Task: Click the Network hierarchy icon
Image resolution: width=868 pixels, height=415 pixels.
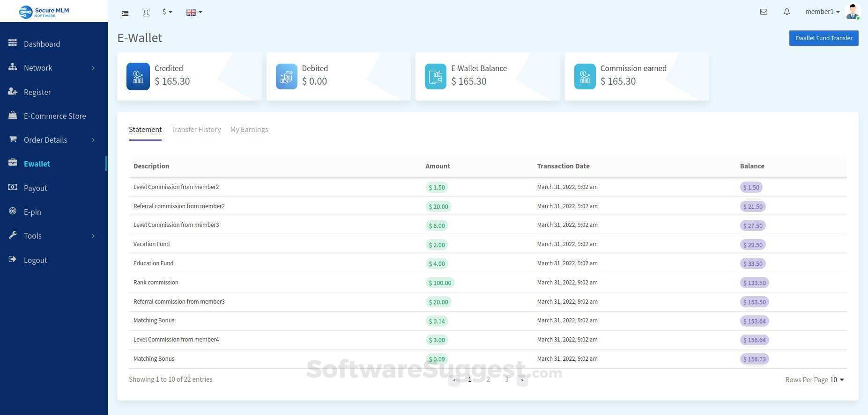Action: [13, 67]
